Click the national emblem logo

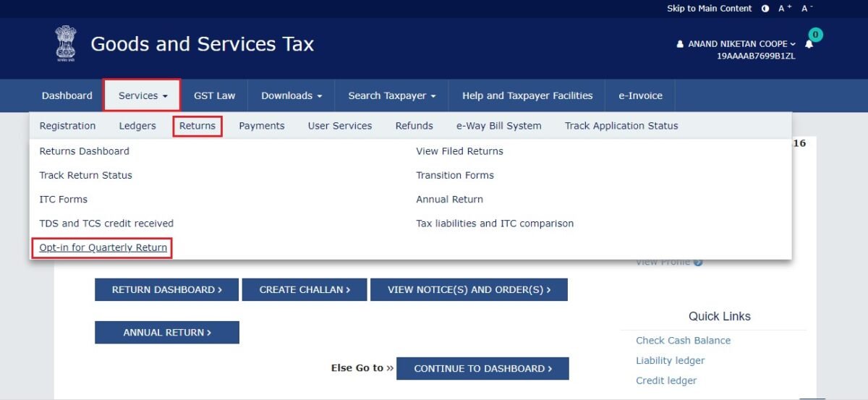[x=66, y=43]
